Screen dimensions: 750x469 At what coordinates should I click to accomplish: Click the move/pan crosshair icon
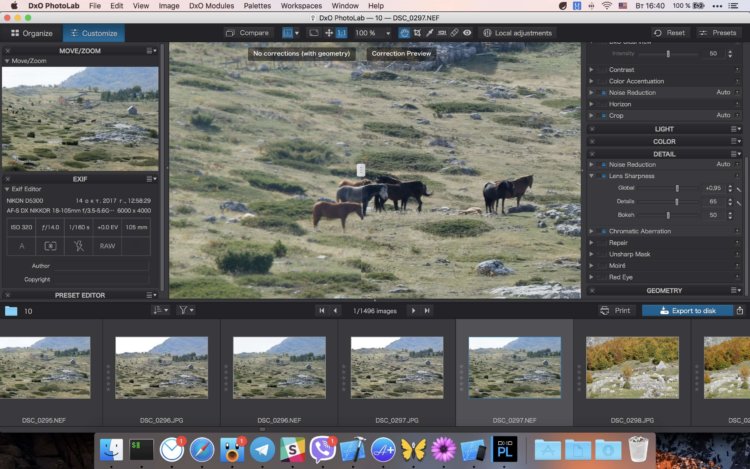pos(329,33)
